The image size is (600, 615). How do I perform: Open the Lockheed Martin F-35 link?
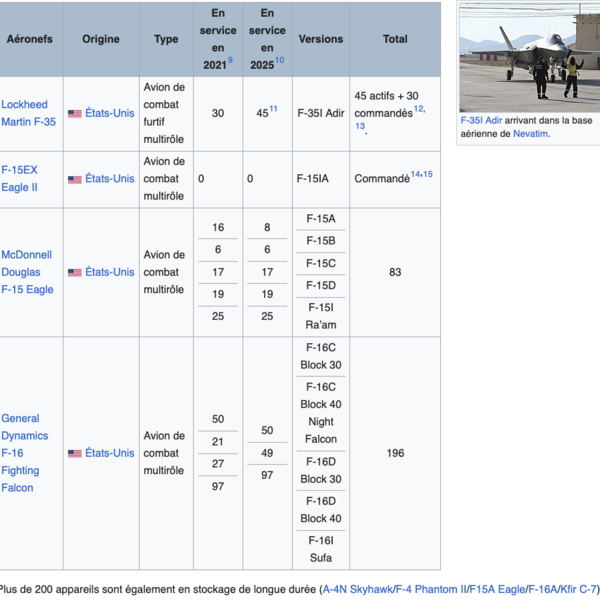(x=28, y=113)
